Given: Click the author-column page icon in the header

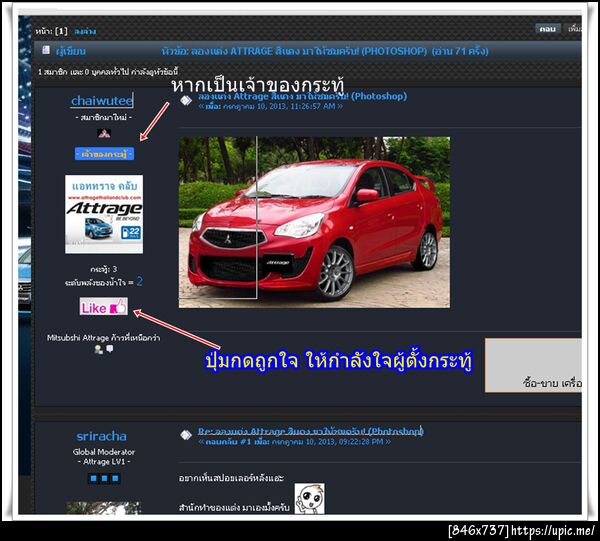Looking at the screenshot, I should pos(46,50).
